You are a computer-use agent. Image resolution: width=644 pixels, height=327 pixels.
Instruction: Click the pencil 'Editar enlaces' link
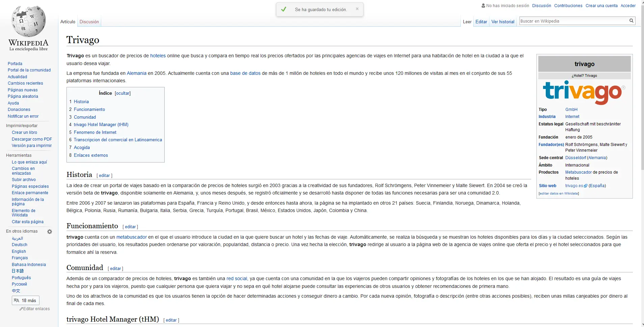coord(35,309)
